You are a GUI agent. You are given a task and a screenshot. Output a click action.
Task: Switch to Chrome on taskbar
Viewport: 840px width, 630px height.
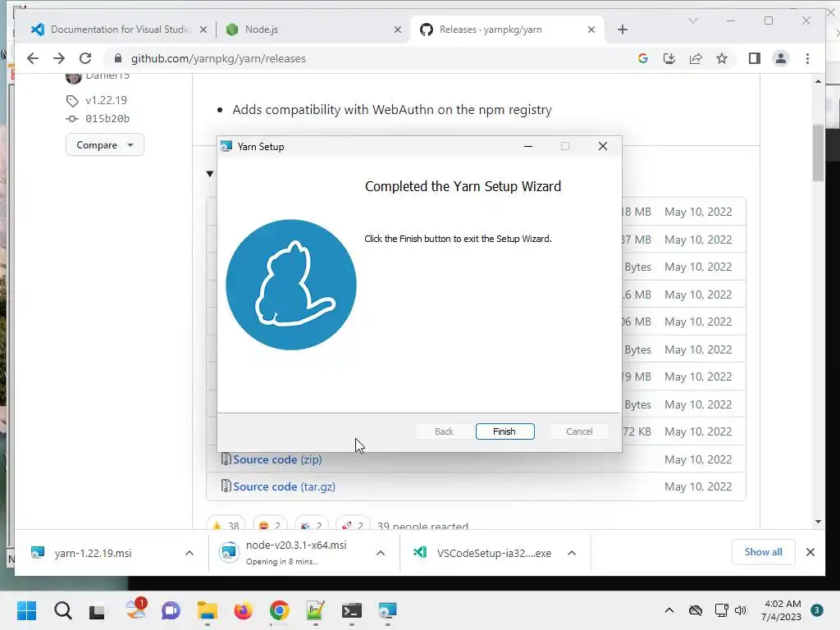[279, 610]
